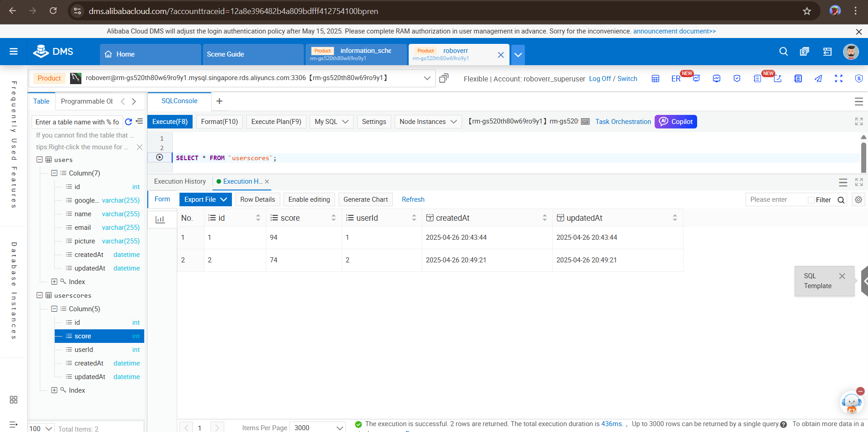Viewport: 868px width, 432px height.
Task: Click the user avatar in DMS header
Action: pos(851,52)
